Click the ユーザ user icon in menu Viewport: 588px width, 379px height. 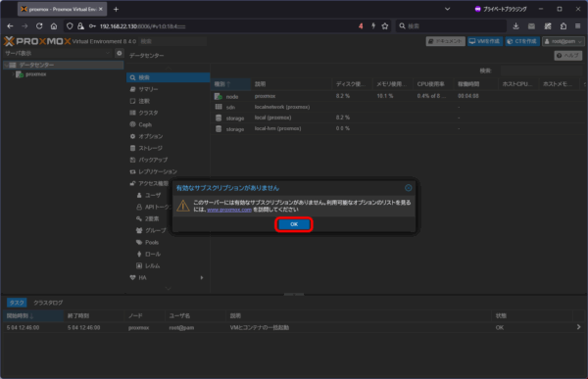tap(139, 195)
